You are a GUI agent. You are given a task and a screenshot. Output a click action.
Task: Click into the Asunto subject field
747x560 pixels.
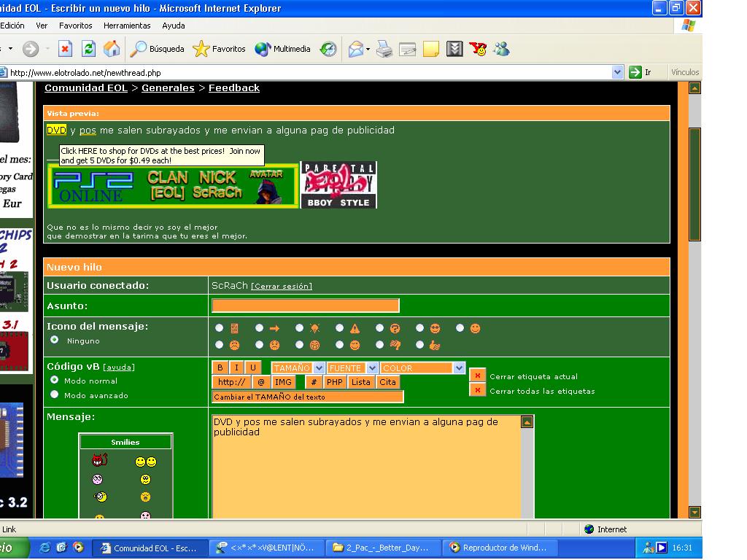pyautogui.click(x=305, y=306)
